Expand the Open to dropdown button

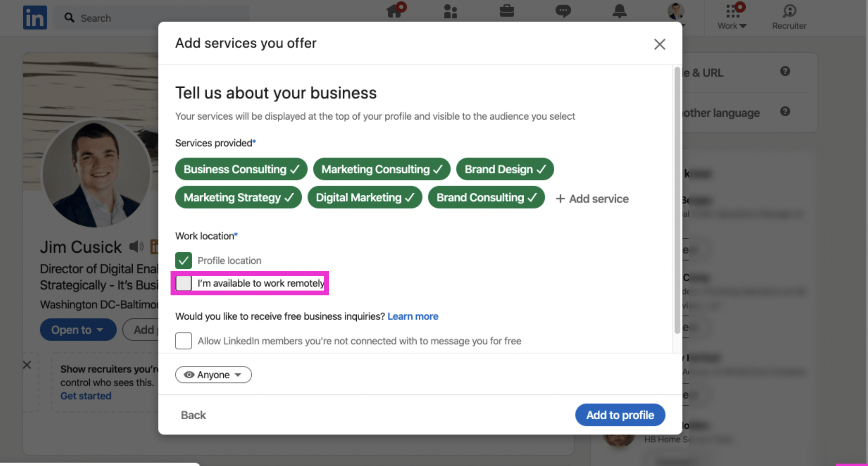(78, 330)
